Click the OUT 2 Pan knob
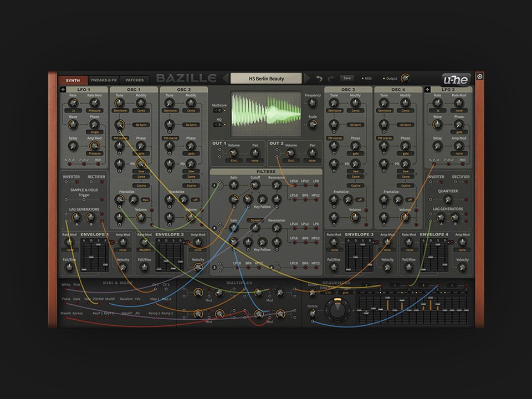The image size is (532, 399). [312, 153]
